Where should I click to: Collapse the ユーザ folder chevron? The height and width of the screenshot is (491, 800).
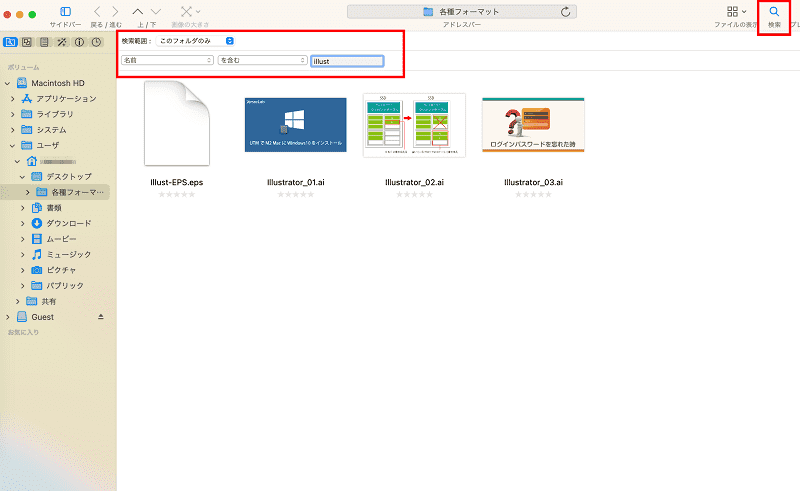point(12,145)
